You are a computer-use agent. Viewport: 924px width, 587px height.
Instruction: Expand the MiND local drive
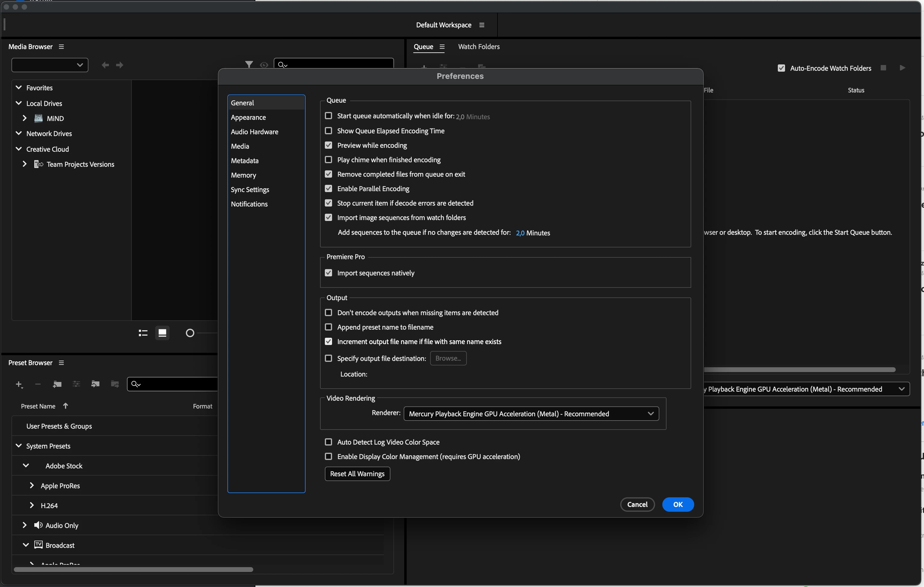click(25, 118)
